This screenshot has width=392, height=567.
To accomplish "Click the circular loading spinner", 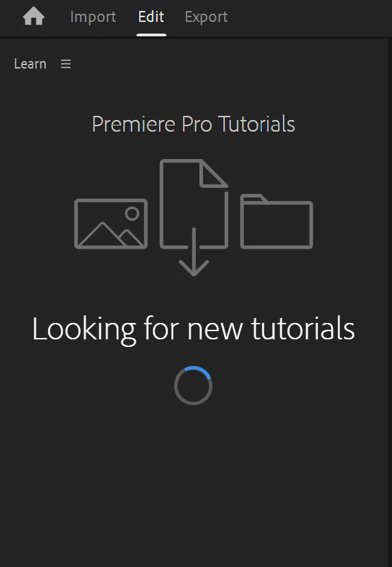I will click(193, 385).
